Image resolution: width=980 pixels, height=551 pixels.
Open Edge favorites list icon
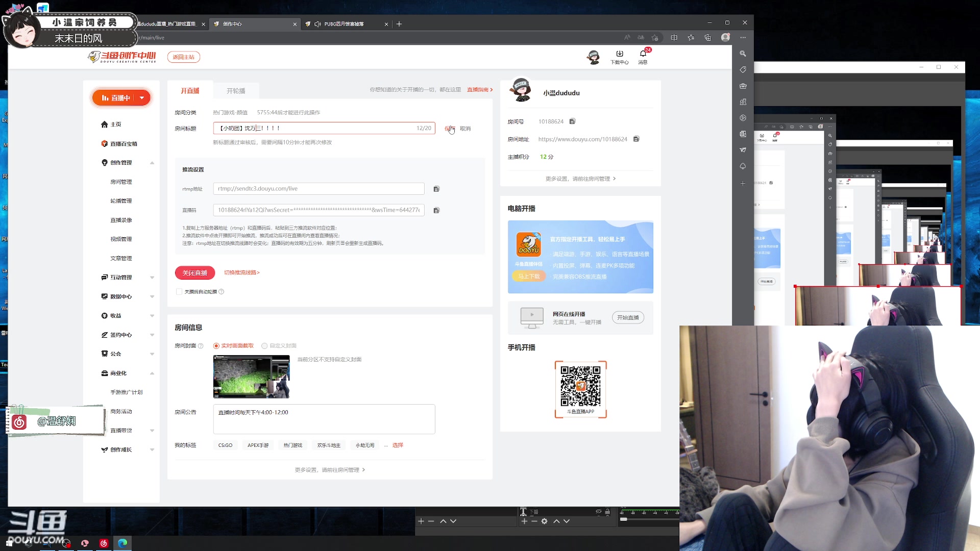coord(691,37)
